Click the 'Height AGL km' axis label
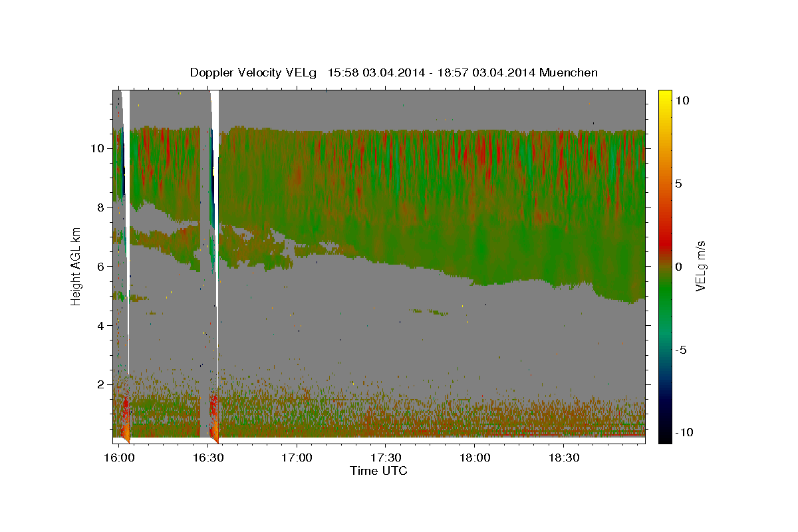Image resolution: width=798 pixels, height=532 pixels. tap(76, 267)
